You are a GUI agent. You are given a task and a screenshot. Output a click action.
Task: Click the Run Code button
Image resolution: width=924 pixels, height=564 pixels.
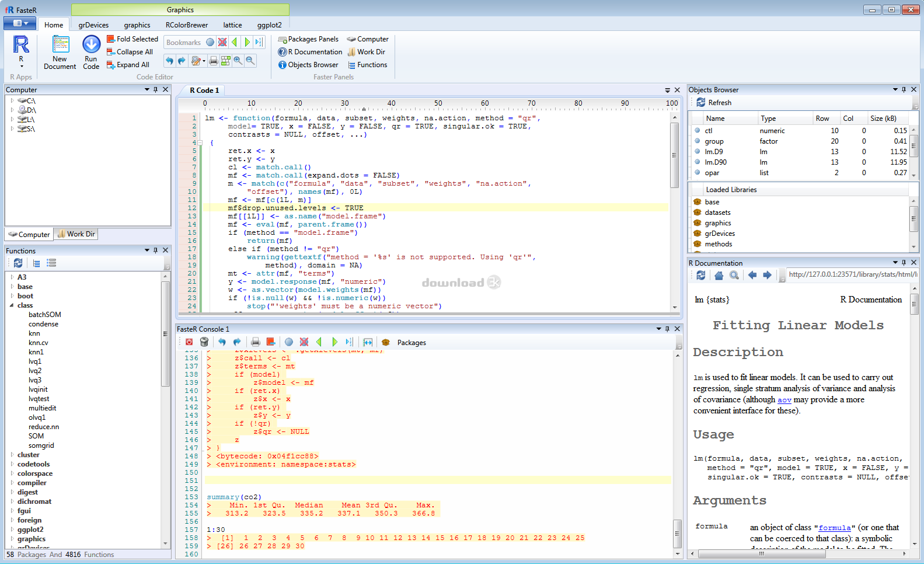(x=91, y=53)
